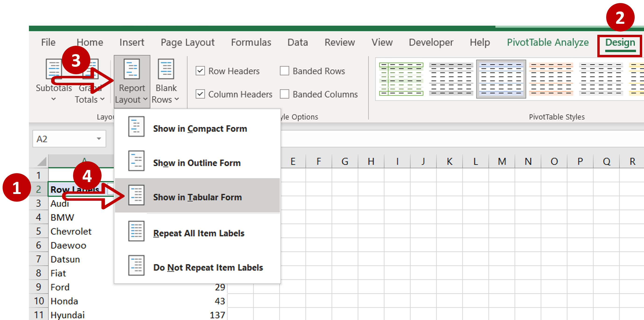Click Repeat All Item Labels icon
The image size is (644, 320).
(x=136, y=231)
